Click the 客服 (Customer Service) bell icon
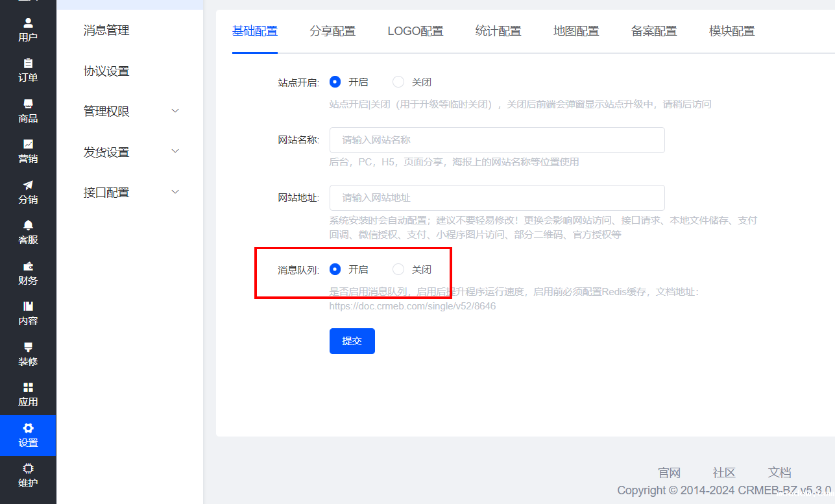 [x=28, y=225]
